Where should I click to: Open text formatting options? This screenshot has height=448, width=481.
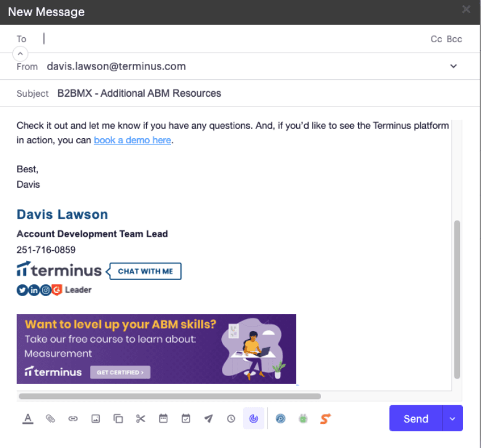point(28,419)
